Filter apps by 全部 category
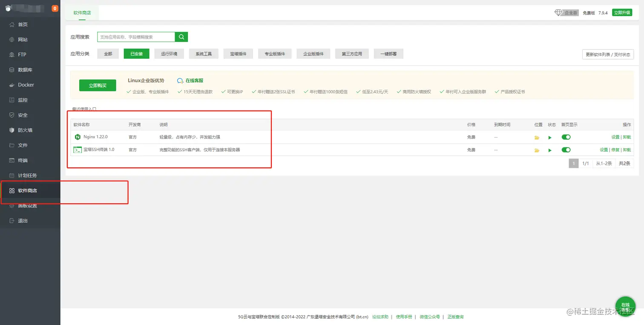644x325 pixels. (108, 54)
